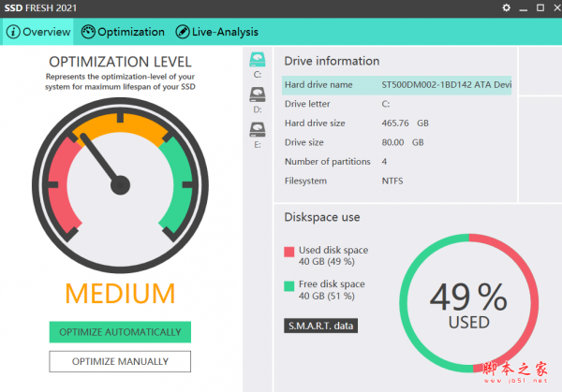
Task: Click the 49 % USED donut chart
Action: [x=469, y=303]
